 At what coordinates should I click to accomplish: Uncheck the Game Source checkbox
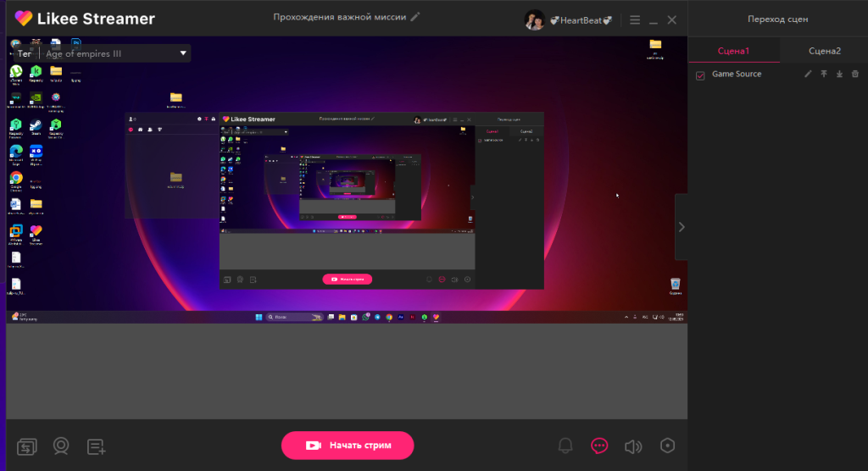coord(700,75)
